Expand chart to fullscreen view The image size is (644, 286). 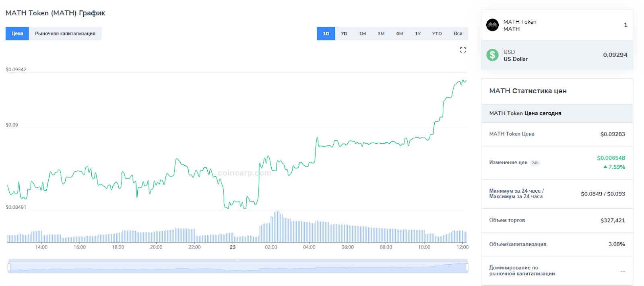coord(463,50)
